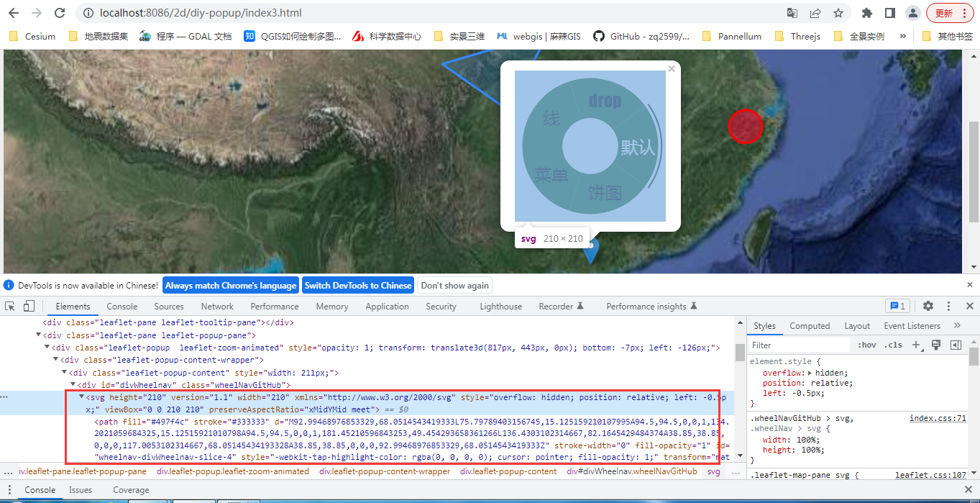The image size is (980, 503).
Task: Toggle the .cls element classes option
Action: (894, 345)
